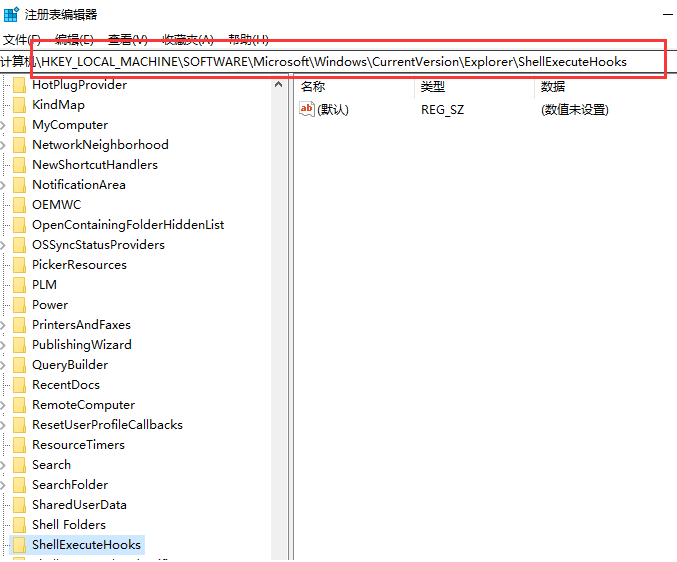Screen dimensions: 677x562
Task: Click the tree pane scroll-up arrow
Action: click(281, 85)
